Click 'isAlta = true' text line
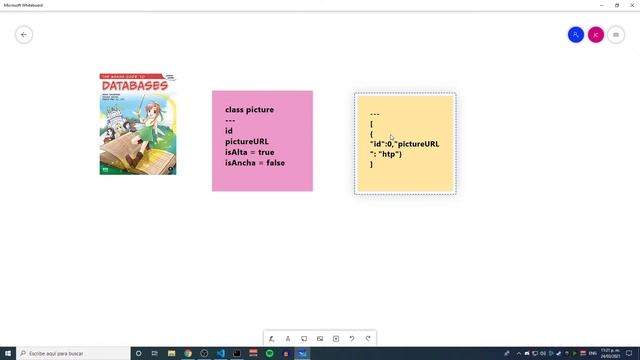Image resolution: width=640 pixels, height=360 pixels. pyautogui.click(x=249, y=152)
